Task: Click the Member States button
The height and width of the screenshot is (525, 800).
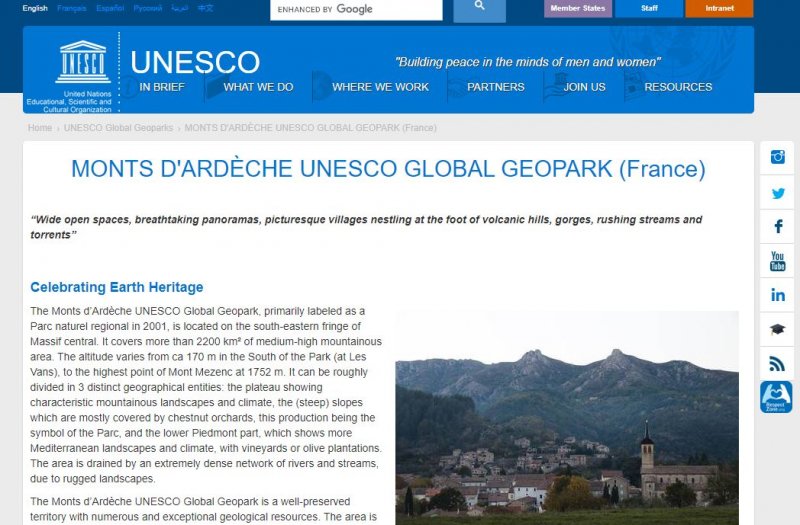Action: click(578, 8)
